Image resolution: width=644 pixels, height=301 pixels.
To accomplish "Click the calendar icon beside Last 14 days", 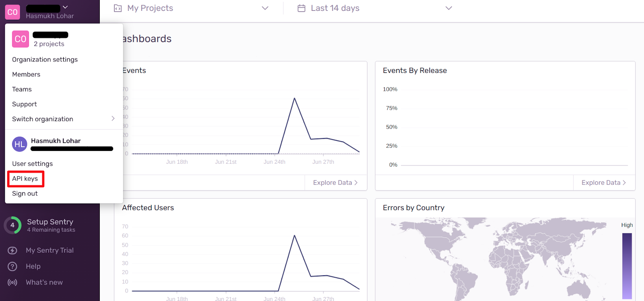I will coord(301,8).
